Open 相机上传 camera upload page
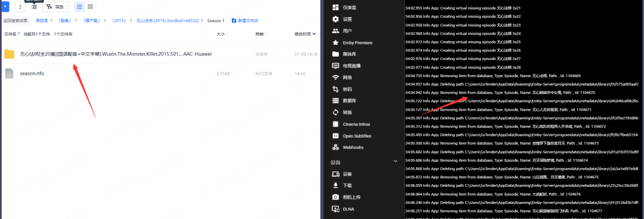The image size is (644, 219). coord(352,197)
